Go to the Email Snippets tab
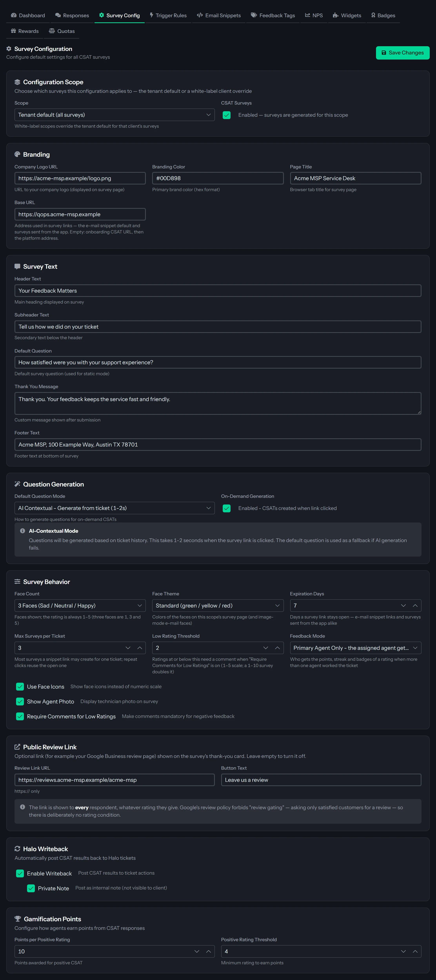Viewport: 436px width, 980px height. pyautogui.click(x=219, y=15)
